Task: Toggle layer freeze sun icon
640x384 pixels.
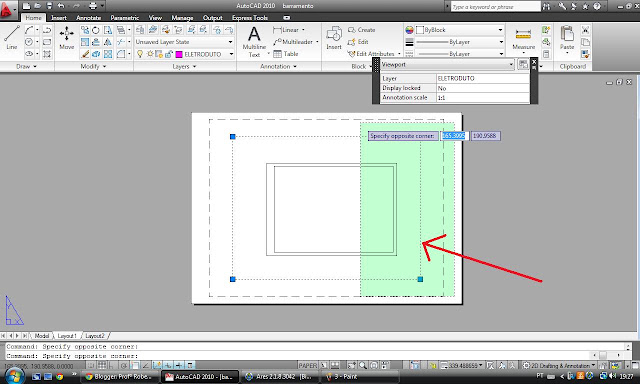Action: [150, 54]
